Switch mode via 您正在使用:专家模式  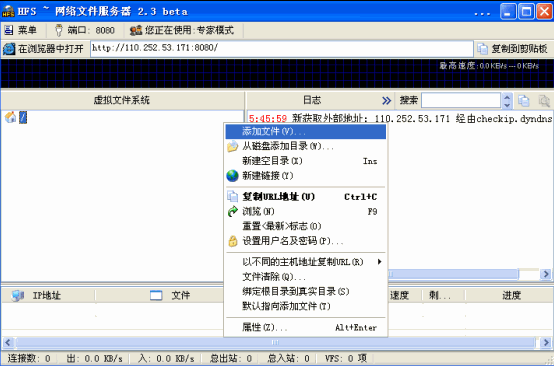(182, 30)
